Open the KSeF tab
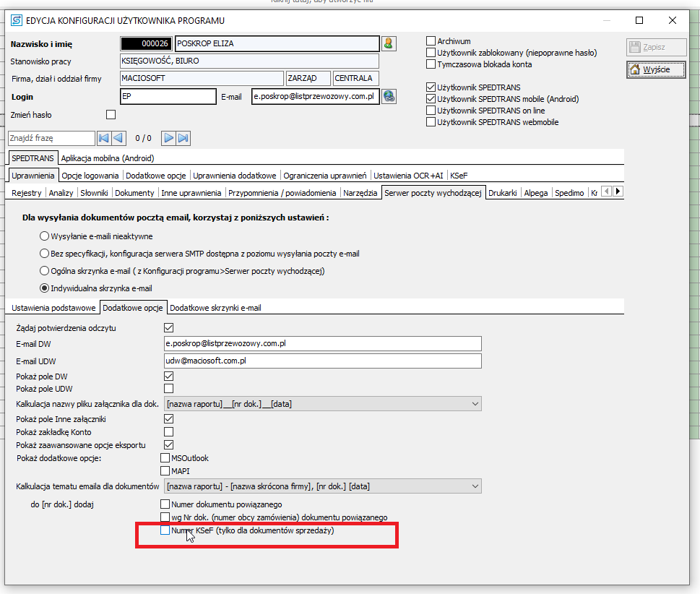 [x=458, y=176]
